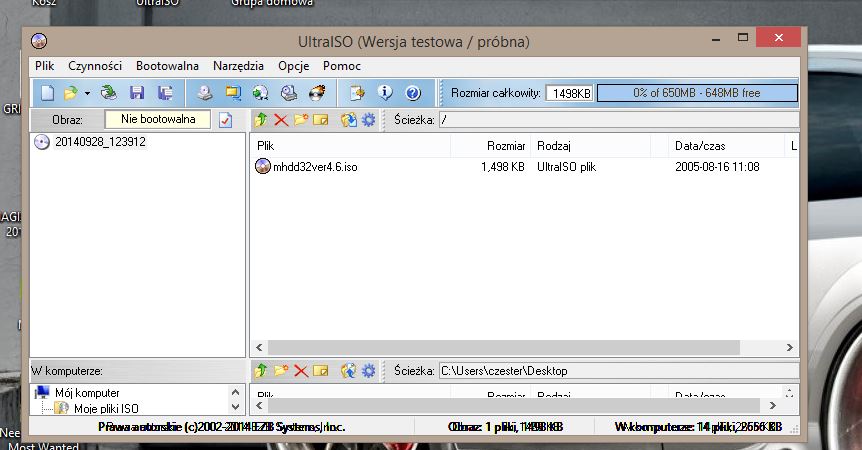Maximize the UltraISO window
The width and height of the screenshot is (862, 450).
(x=743, y=37)
